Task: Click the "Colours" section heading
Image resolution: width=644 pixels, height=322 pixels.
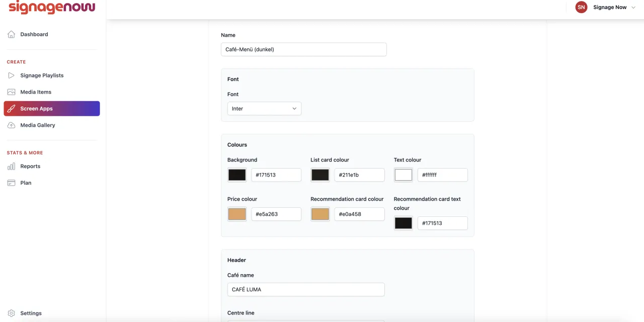Action: coord(237,145)
